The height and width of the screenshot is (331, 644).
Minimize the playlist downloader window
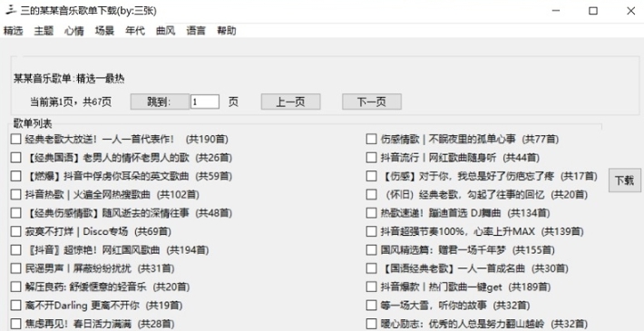tap(555, 11)
